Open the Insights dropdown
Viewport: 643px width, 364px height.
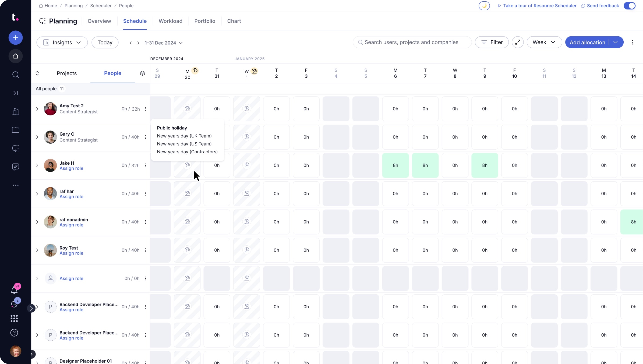point(62,43)
